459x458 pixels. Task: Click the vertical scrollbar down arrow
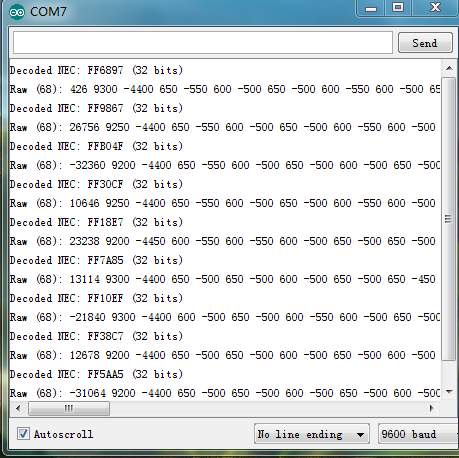[449, 392]
